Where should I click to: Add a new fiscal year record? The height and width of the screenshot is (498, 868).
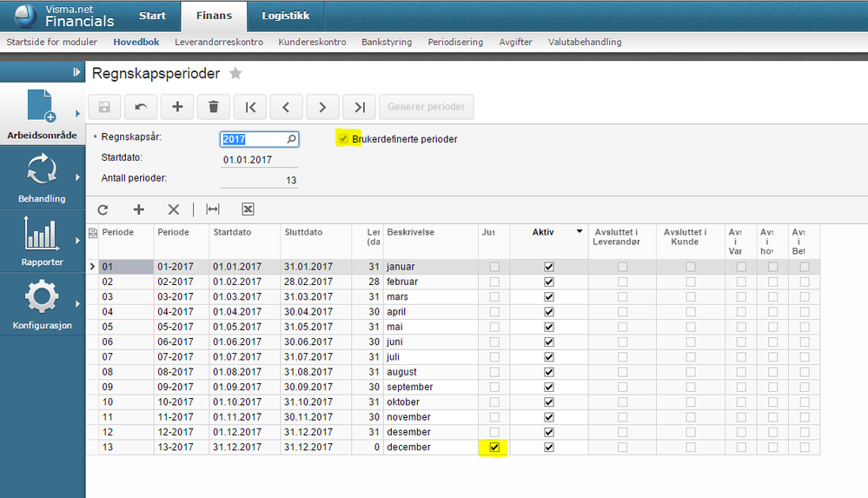coord(177,107)
